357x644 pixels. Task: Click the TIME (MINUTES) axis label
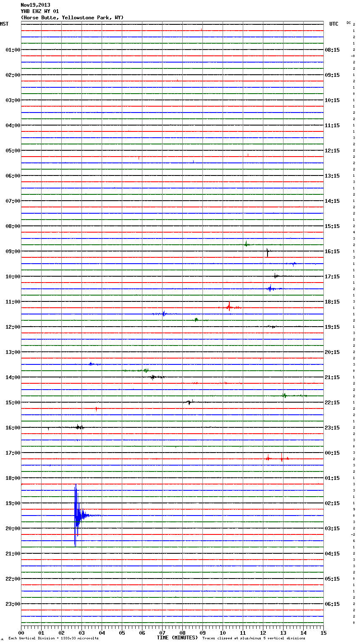click(177, 638)
